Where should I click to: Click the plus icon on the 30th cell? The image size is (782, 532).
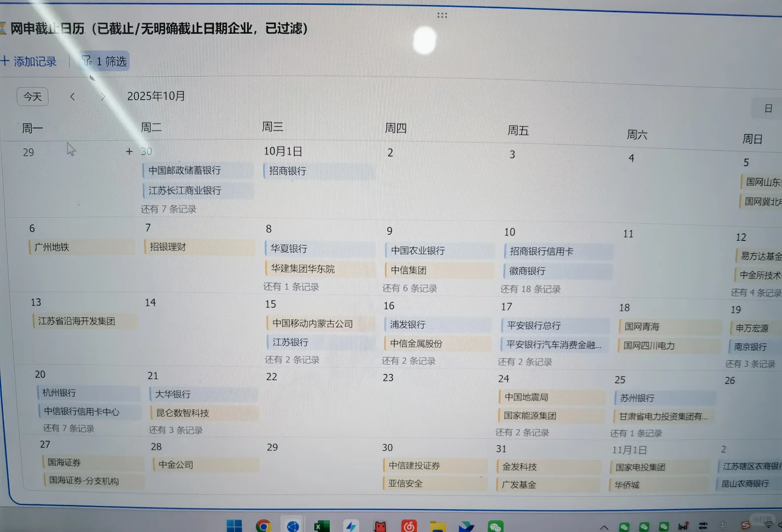[x=129, y=151]
